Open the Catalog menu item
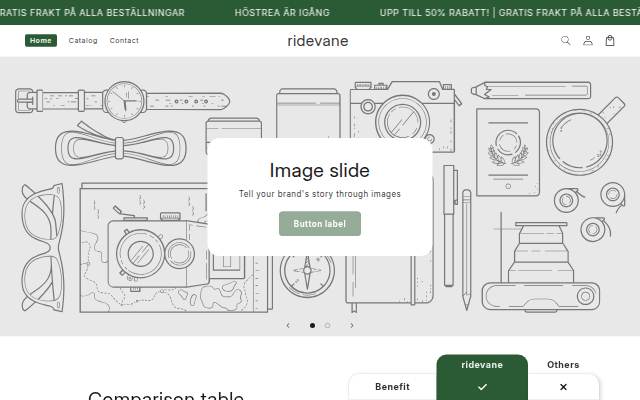This screenshot has height=400, width=640. coord(83,40)
